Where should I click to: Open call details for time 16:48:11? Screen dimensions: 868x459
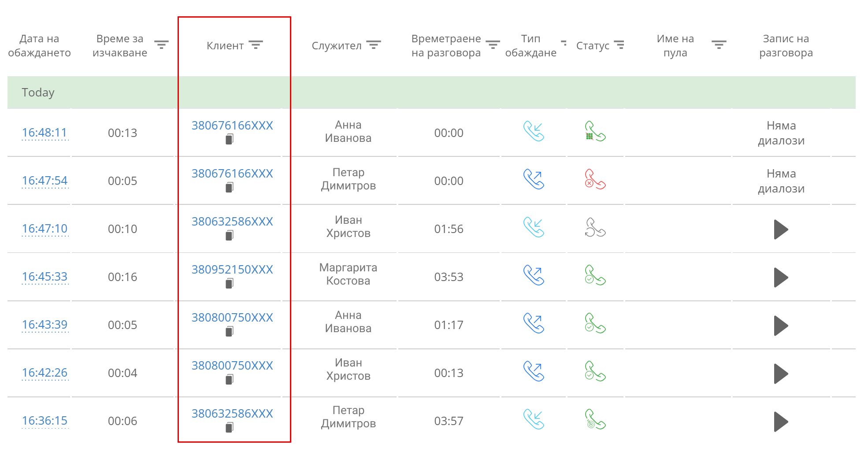[45, 133]
